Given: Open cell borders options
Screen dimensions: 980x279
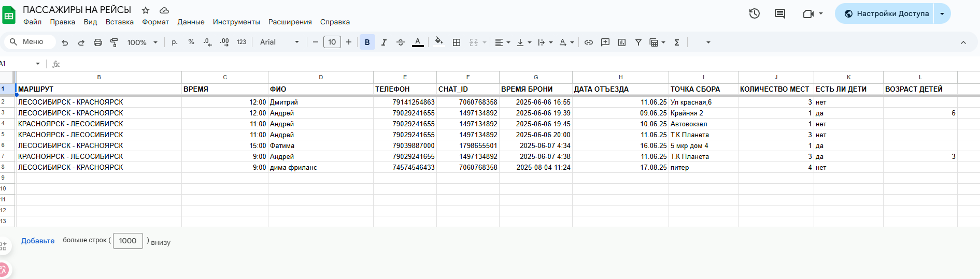Looking at the screenshot, I should (457, 42).
